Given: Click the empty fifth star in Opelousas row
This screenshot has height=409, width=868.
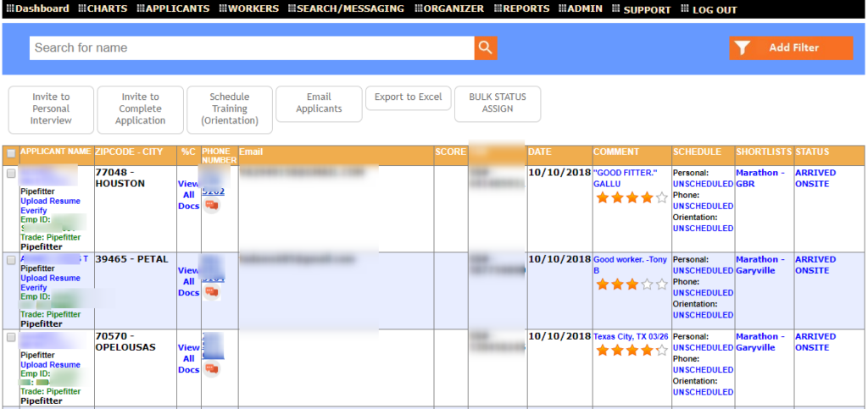Looking at the screenshot, I should [662, 350].
